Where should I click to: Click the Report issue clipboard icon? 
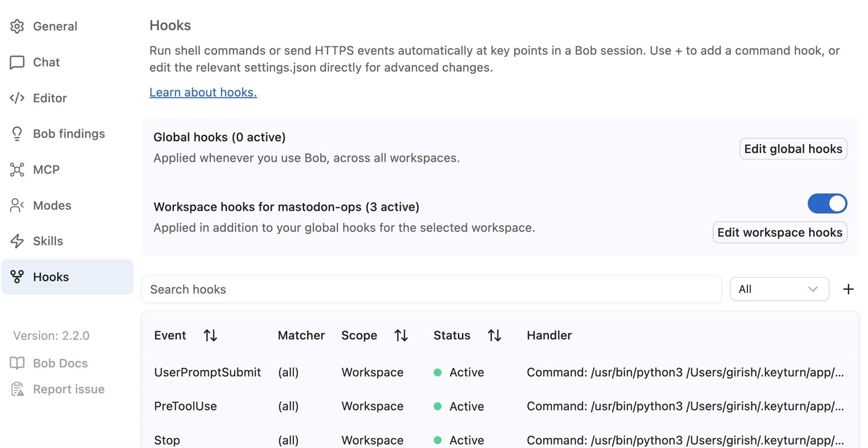[17, 389]
